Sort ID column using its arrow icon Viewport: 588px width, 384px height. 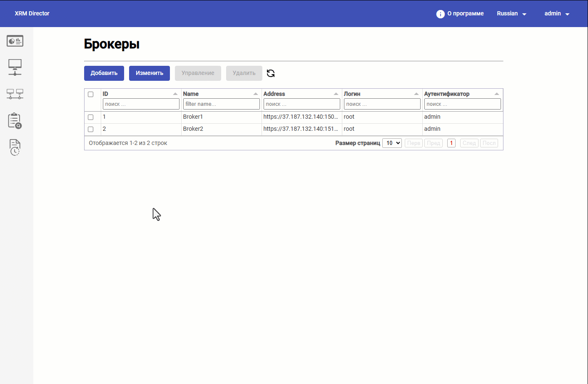[x=175, y=94]
